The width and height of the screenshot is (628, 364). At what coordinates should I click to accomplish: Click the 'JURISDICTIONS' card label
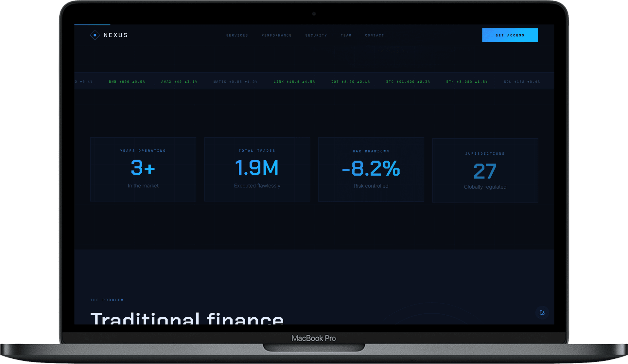tap(485, 154)
